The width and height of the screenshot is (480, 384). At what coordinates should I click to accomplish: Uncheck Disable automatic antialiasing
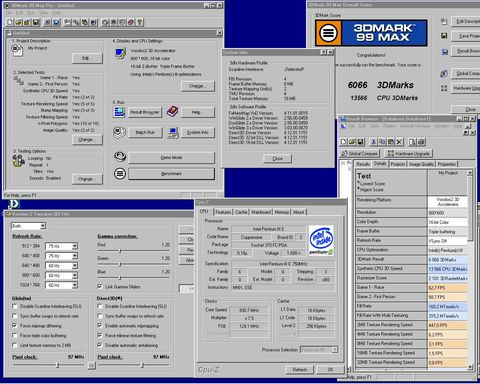pyautogui.click(x=100, y=345)
